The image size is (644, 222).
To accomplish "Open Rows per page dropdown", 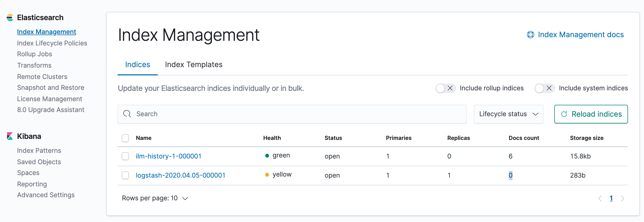I will 155,198.
